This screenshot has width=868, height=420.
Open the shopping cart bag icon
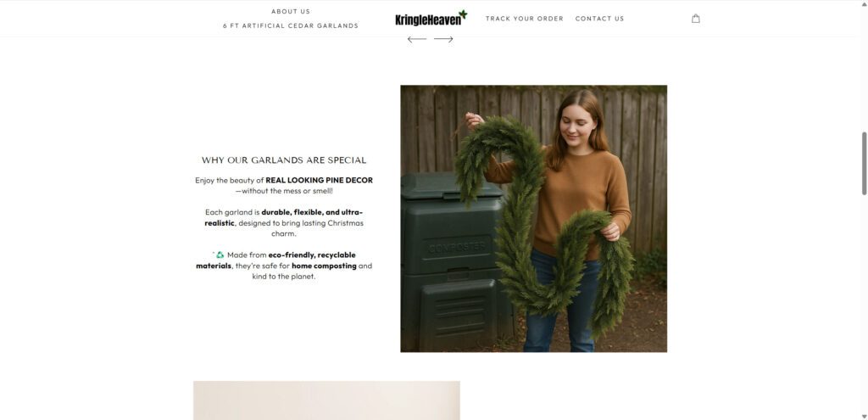click(696, 19)
